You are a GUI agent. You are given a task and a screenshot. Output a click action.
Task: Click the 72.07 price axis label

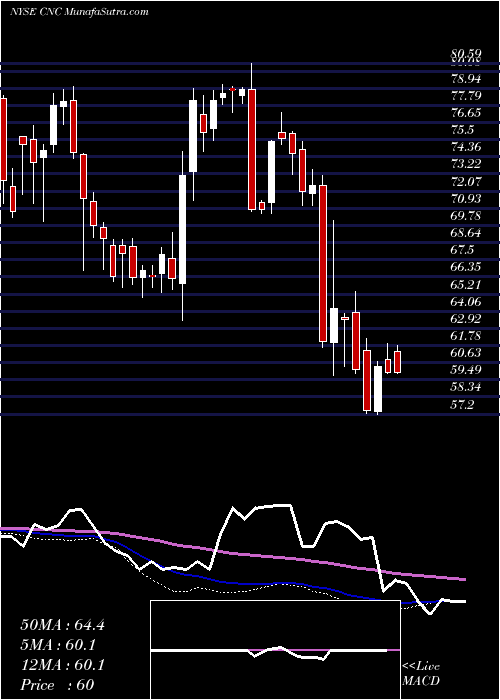click(466, 181)
